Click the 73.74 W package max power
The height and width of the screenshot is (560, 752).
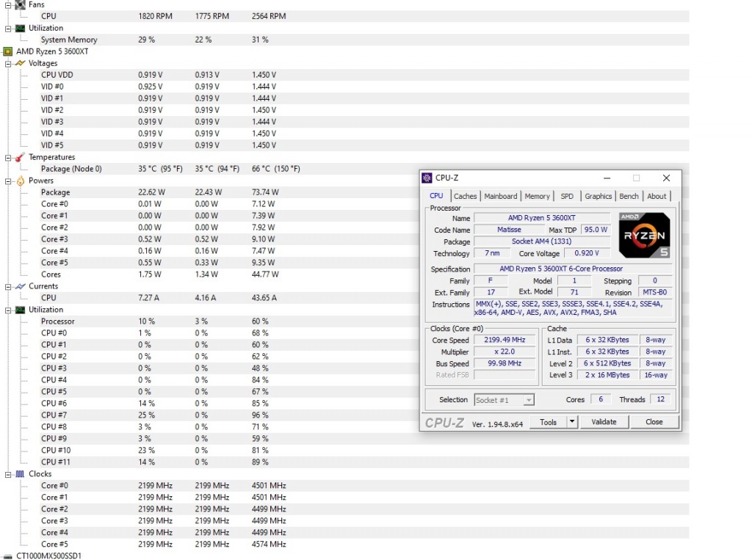(x=265, y=192)
